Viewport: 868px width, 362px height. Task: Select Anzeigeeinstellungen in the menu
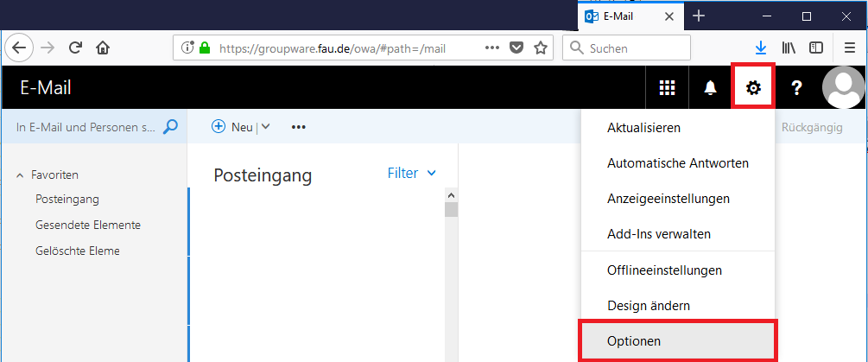668,199
